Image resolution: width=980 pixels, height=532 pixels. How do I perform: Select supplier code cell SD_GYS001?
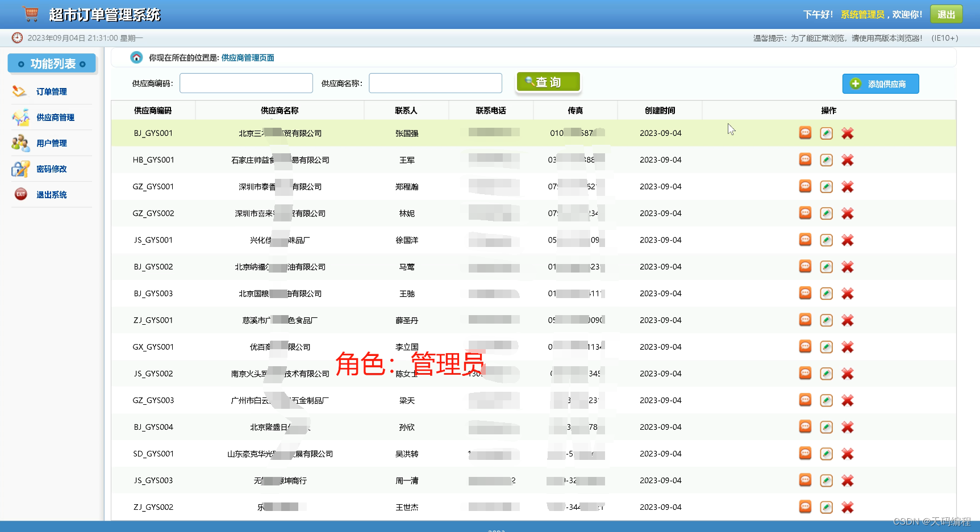point(153,454)
